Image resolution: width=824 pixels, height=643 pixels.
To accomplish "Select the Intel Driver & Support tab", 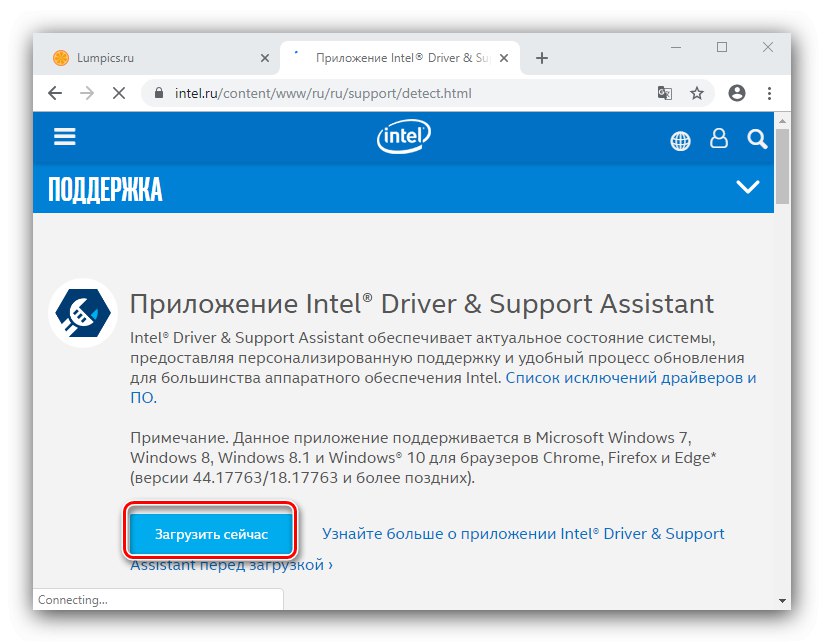I will click(x=400, y=58).
